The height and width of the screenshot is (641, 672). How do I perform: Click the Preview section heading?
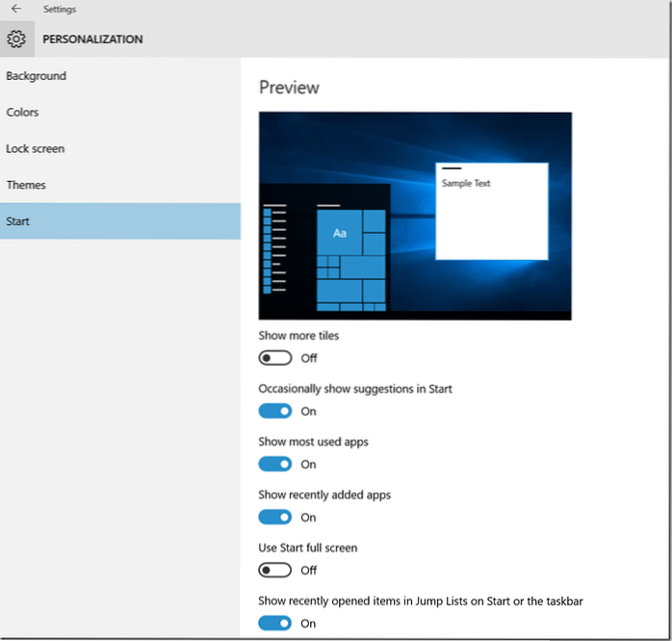click(x=289, y=88)
